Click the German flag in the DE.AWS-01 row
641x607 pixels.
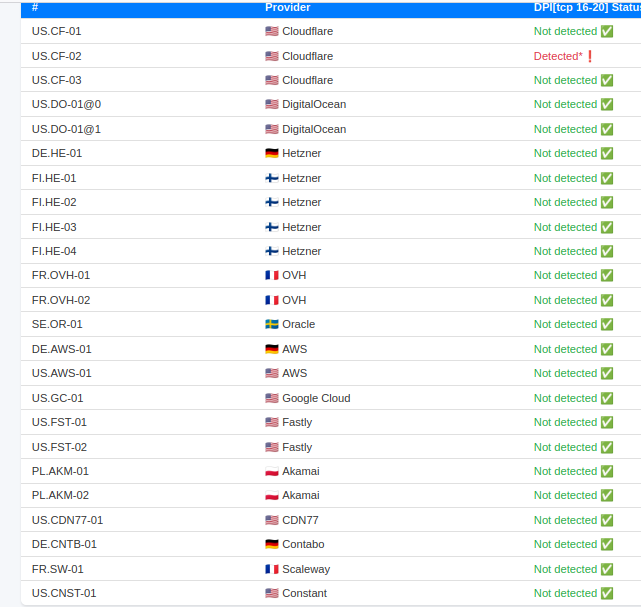[x=272, y=349]
